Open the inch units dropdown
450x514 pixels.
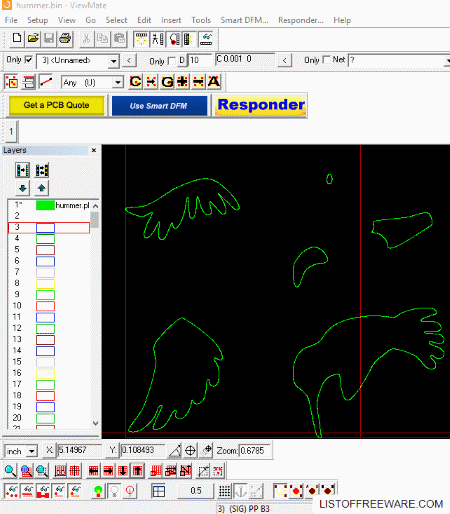32,452
